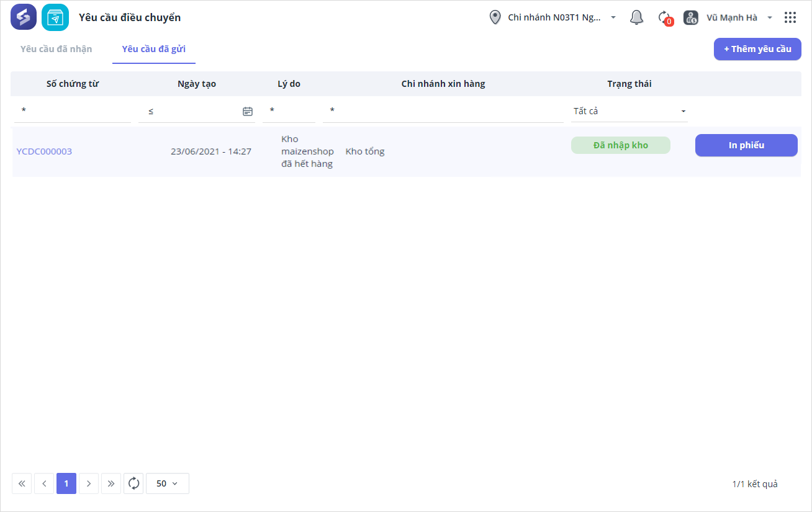Open the 50 page size dropdown
The width and height of the screenshot is (812, 512).
[x=167, y=483]
